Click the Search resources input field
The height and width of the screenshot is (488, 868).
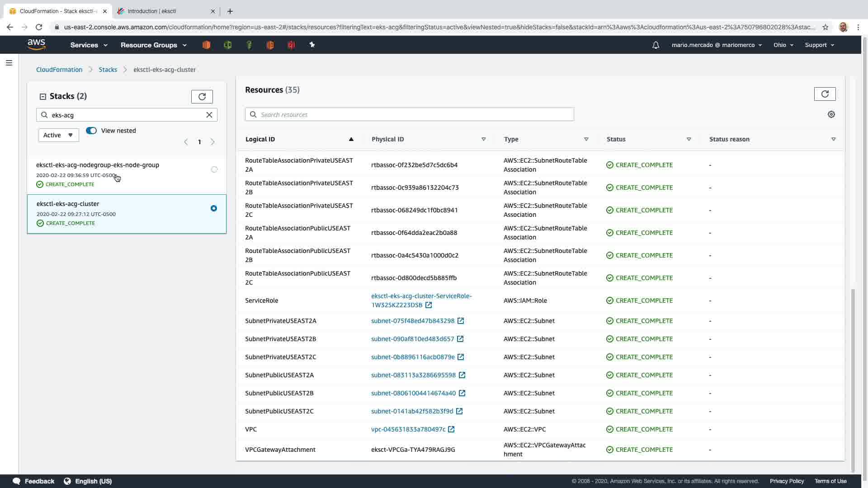pos(409,115)
